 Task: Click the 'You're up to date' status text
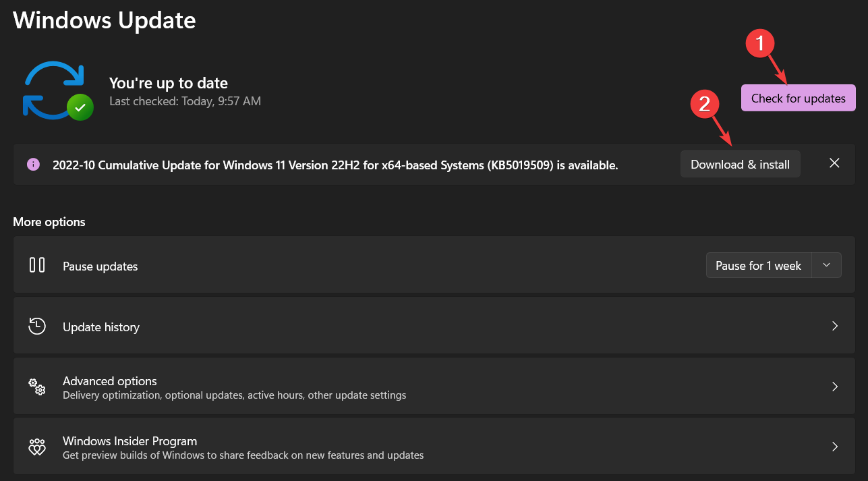tap(169, 83)
